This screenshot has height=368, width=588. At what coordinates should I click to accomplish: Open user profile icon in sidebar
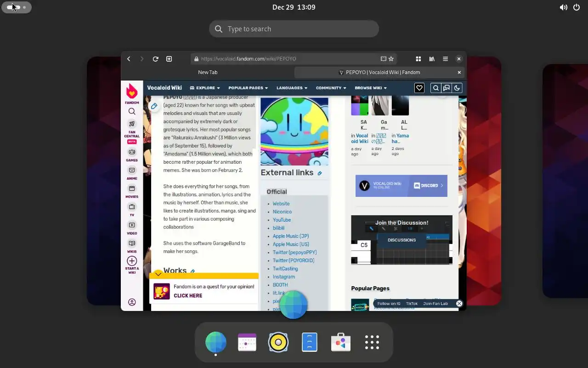(132, 302)
